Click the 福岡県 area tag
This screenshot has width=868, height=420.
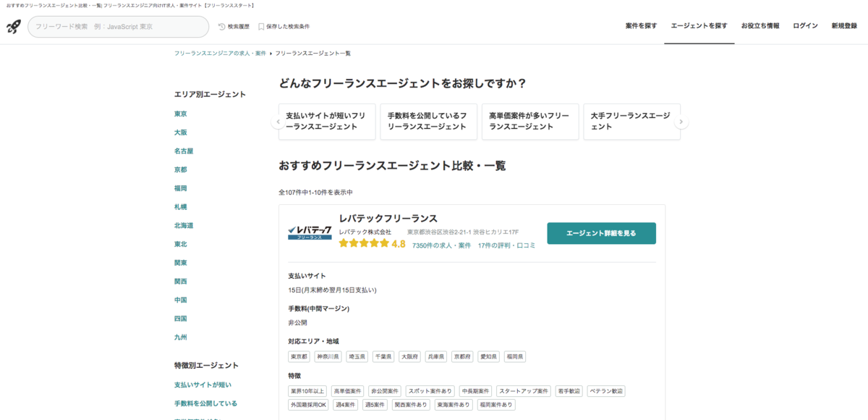pos(515,356)
